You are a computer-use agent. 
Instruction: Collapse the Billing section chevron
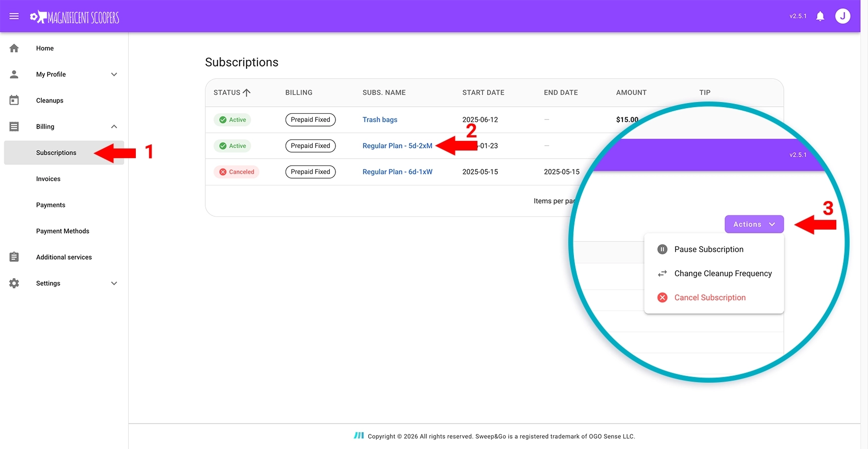[114, 127]
